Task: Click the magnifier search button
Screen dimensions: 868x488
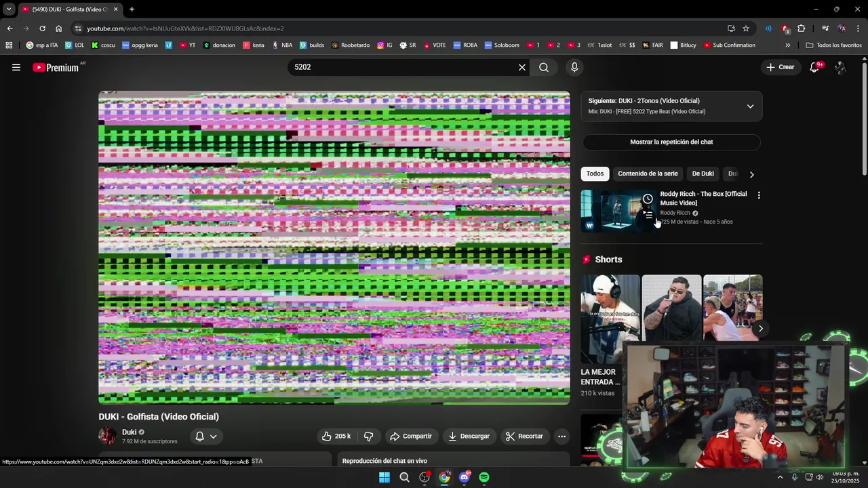Action: pos(544,67)
